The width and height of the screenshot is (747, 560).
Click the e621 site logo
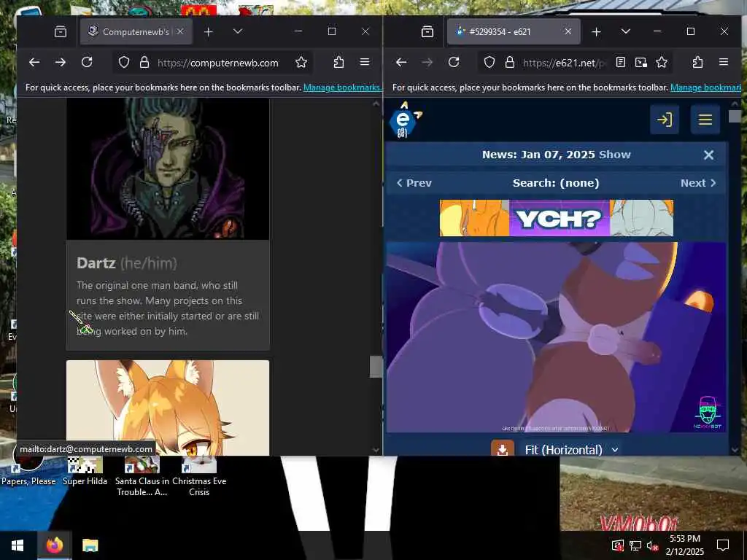(404, 120)
